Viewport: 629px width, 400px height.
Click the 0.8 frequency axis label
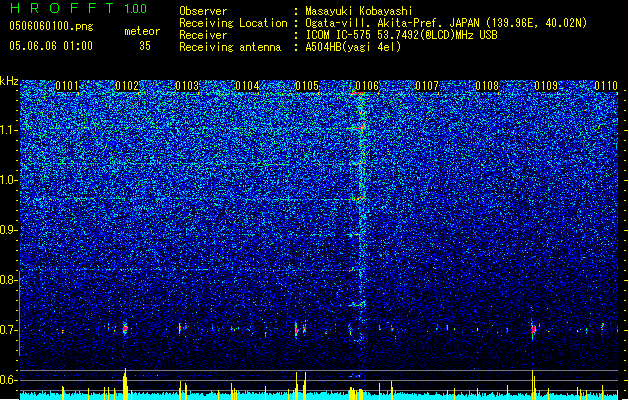click(x=8, y=280)
